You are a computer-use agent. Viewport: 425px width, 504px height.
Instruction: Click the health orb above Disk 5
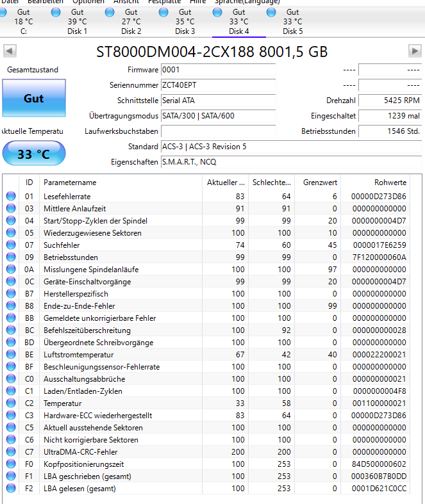(x=271, y=12)
